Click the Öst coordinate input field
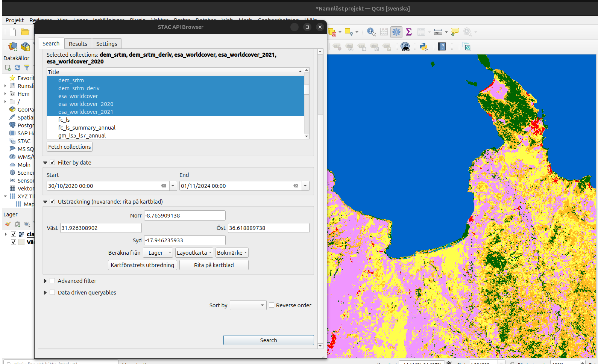 click(x=269, y=228)
